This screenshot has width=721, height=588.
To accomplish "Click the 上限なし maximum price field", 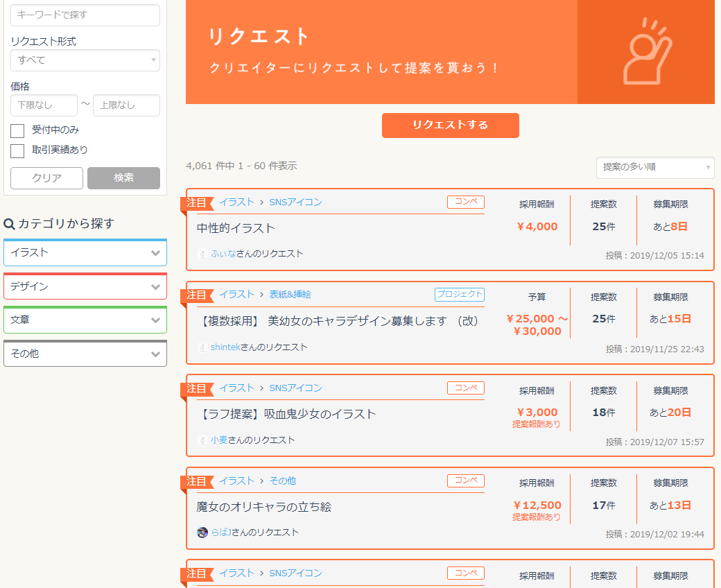I will (126, 105).
